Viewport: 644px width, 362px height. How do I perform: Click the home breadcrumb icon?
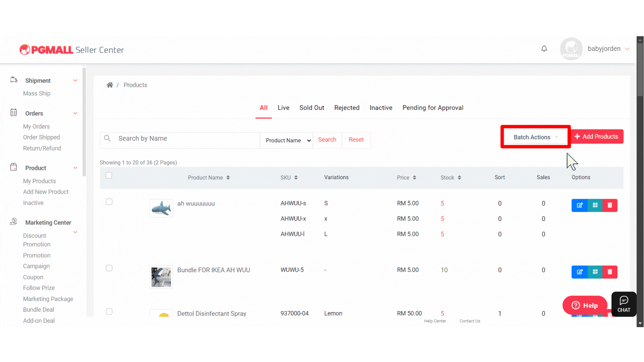[110, 85]
